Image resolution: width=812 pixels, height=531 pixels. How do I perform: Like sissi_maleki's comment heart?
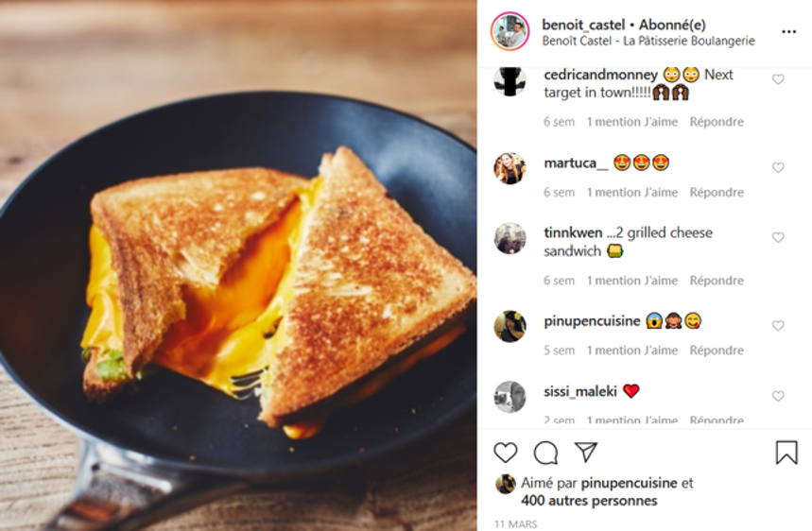tap(778, 396)
